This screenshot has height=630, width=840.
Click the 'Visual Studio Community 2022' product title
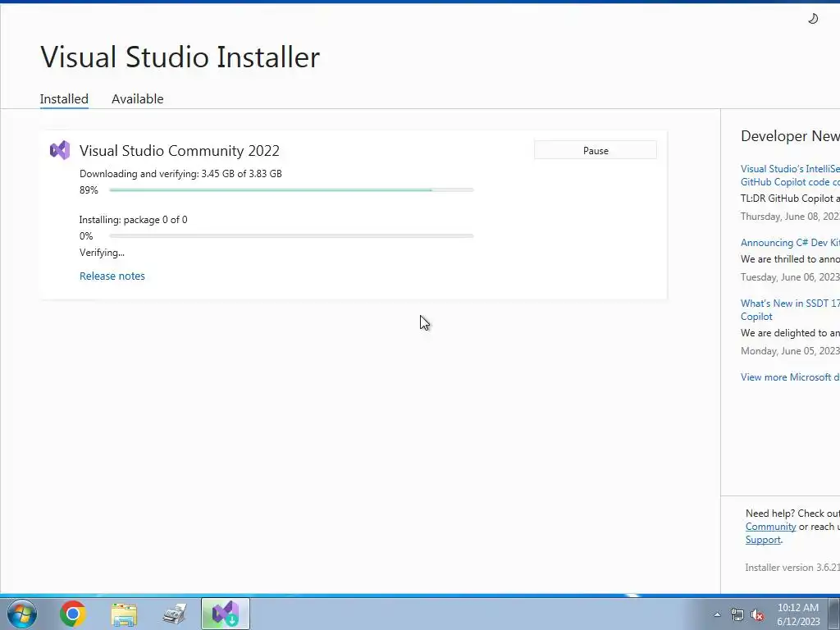point(180,151)
